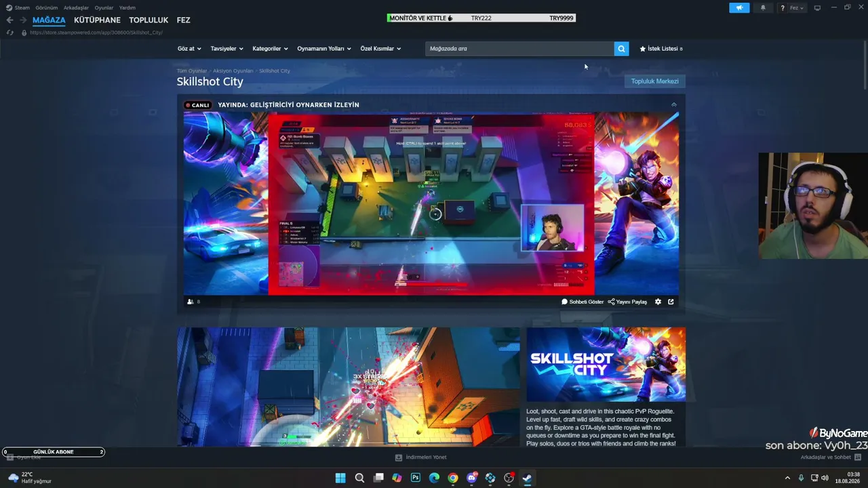Open the Yardım menu
The image size is (868, 488).
pos(127,7)
